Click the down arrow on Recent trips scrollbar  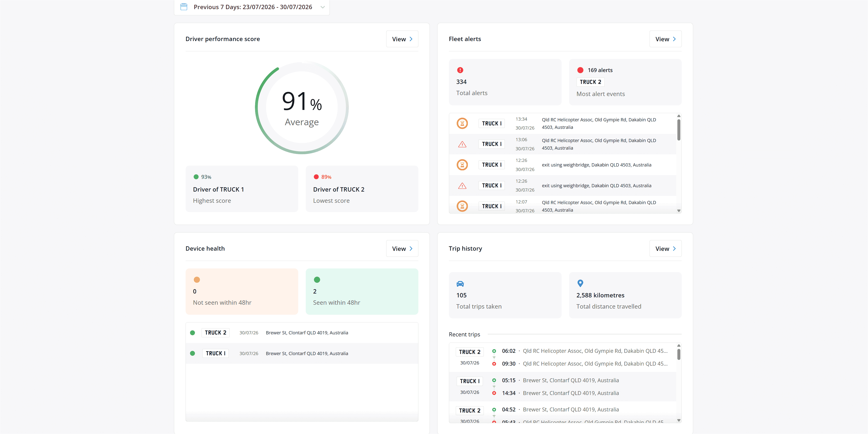[679, 420]
